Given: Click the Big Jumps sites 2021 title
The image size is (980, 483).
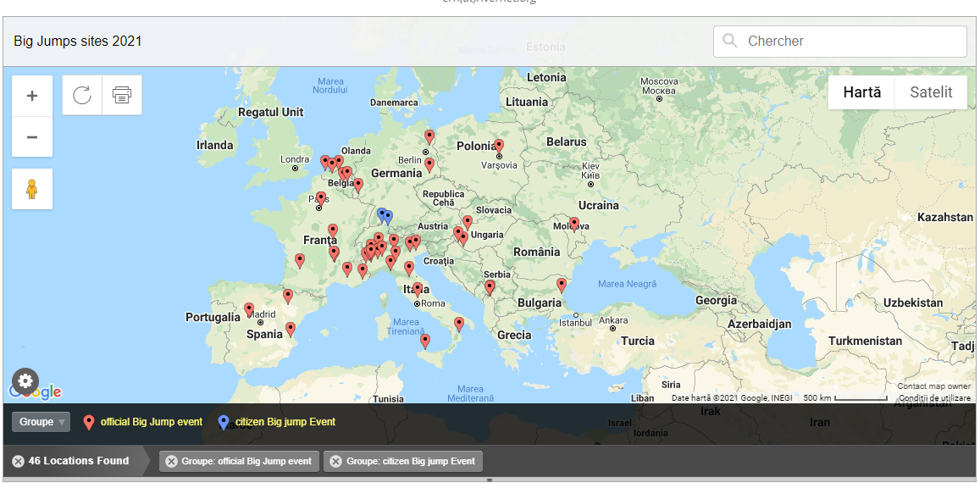Looking at the screenshot, I should (x=77, y=42).
